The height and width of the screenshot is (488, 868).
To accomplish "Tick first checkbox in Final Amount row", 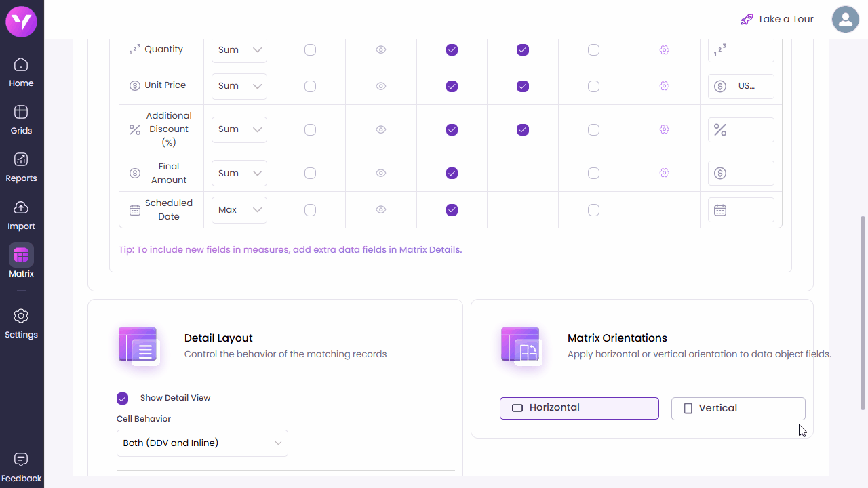I will [310, 173].
